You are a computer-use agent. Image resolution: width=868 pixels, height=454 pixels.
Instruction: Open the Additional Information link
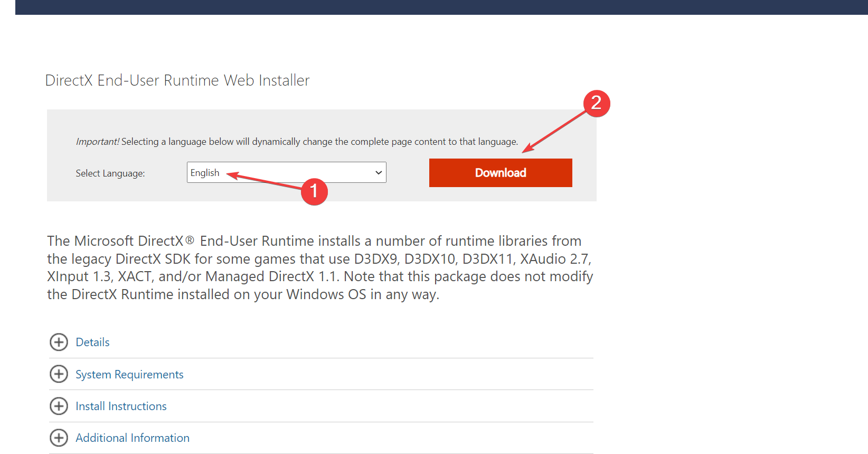click(x=133, y=438)
